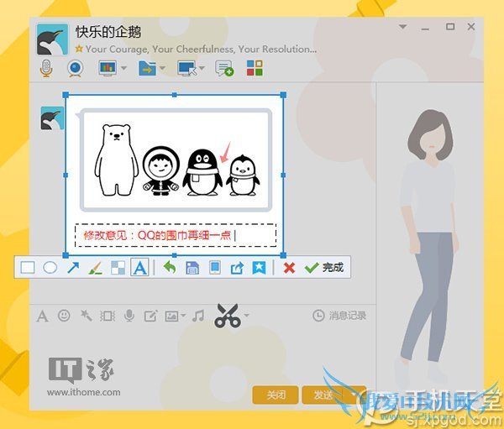Cancel screenshot with the red X
The width and height of the screenshot is (504, 429).
click(289, 268)
